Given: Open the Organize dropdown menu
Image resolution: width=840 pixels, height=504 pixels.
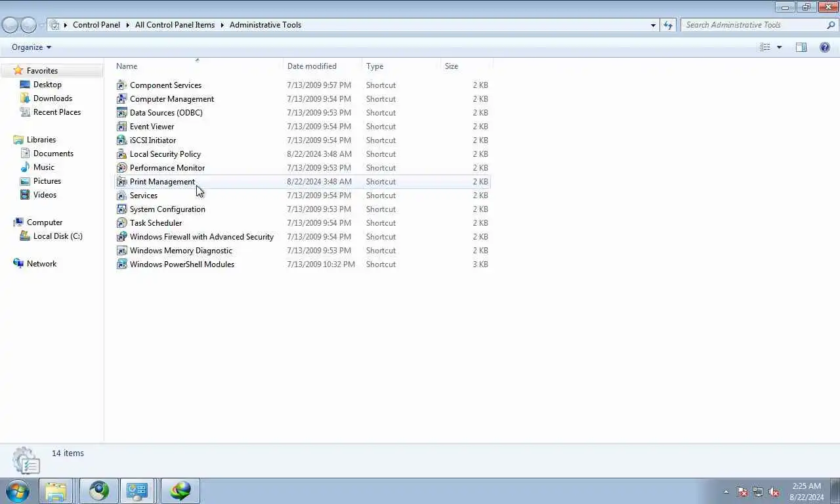Looking at the screenshot, I should coord(31,47).
